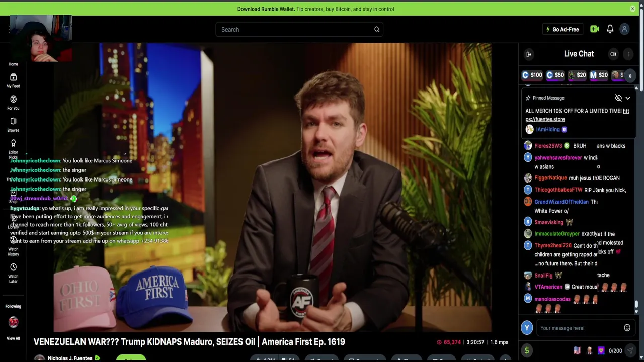Viewport: 644px width, 362px height.
Task: Open the emoji picker in chat
Action: (x=627, y=328)
